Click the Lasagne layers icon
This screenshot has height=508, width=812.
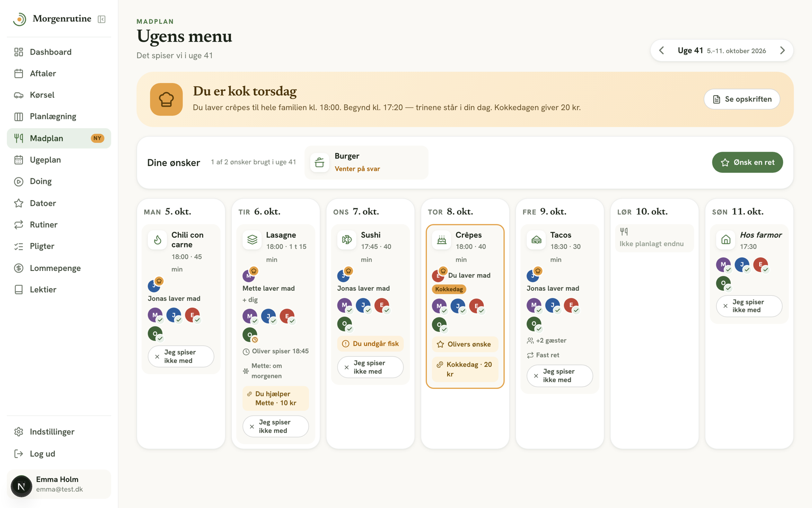coord(252,240)
